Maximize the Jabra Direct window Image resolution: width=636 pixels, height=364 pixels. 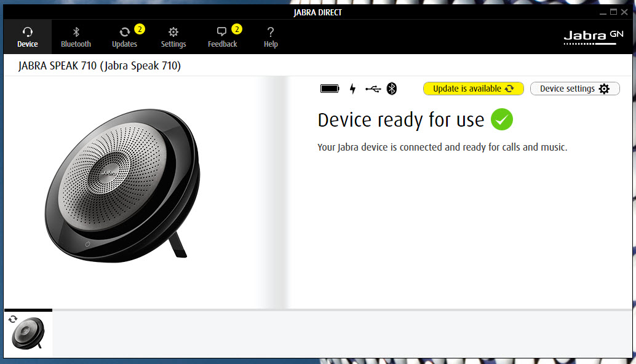pos(614,12)
